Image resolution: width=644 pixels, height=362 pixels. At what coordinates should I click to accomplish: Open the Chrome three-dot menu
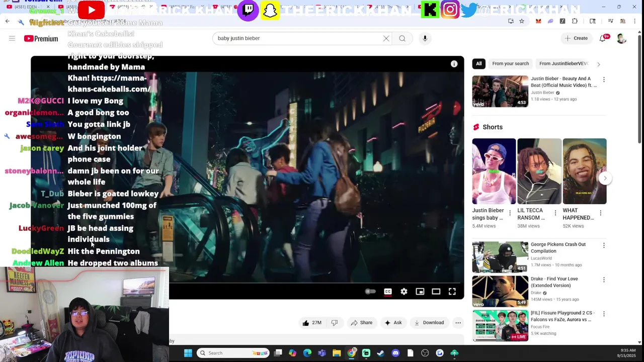point(634,21)
